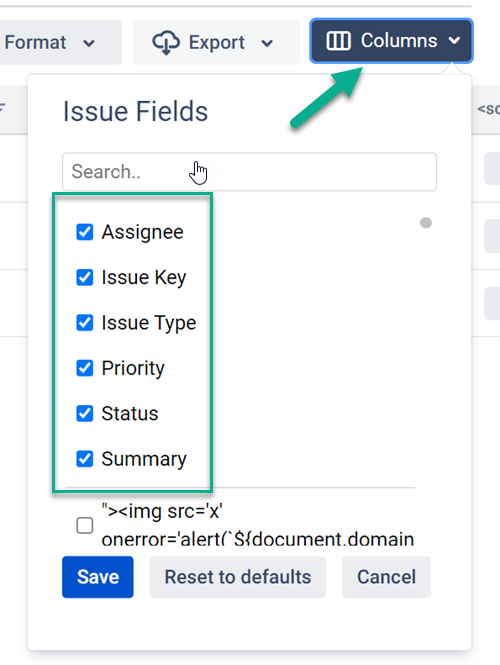Uncheck the Issue Key checkbox
Screen dimensions: 500x665
coord(85,277)
